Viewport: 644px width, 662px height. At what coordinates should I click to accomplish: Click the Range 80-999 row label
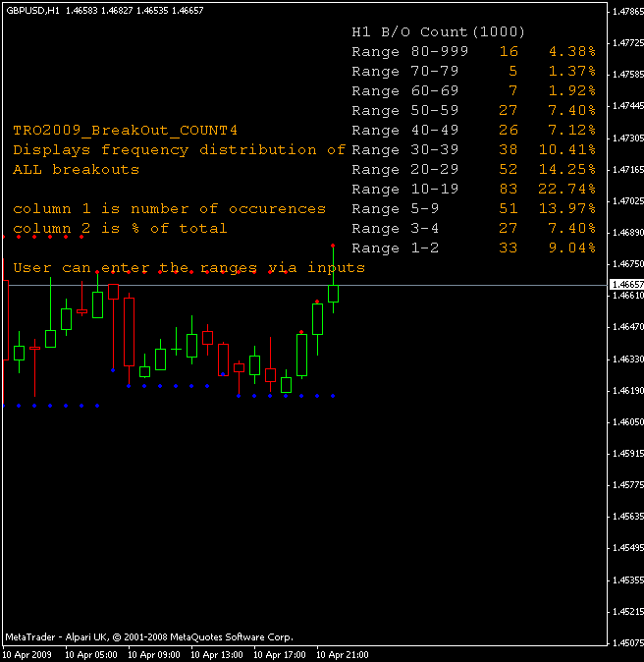click(409, 52)
